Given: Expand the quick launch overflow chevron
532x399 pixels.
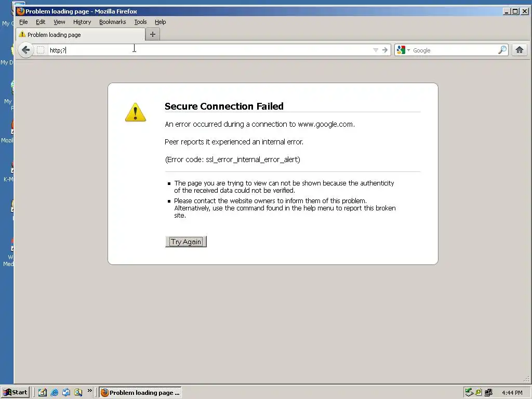Looking at the screenshot, I should [x=89, y=391].
